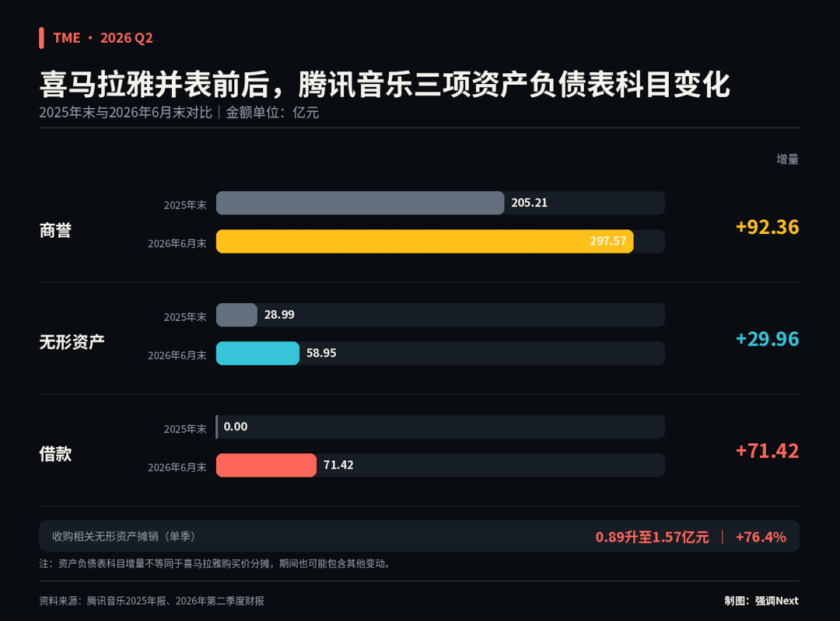Select the red 71.42 borrowings bar
Image resolution: width=840 pixels, height=621 pixels.
click(x=266, y=466)
